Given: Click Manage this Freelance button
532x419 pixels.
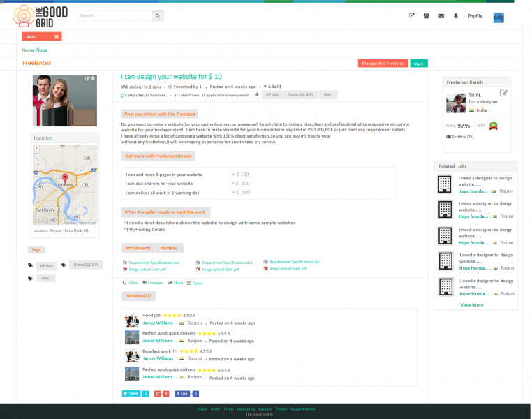Looking at the screenshot, I should (383, 64).
